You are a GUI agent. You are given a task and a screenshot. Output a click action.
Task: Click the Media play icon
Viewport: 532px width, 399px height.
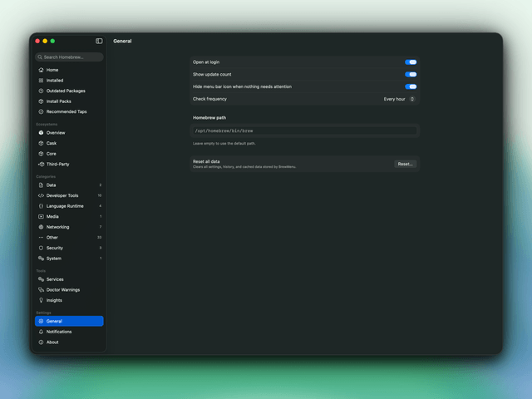[x=41, y=216]
